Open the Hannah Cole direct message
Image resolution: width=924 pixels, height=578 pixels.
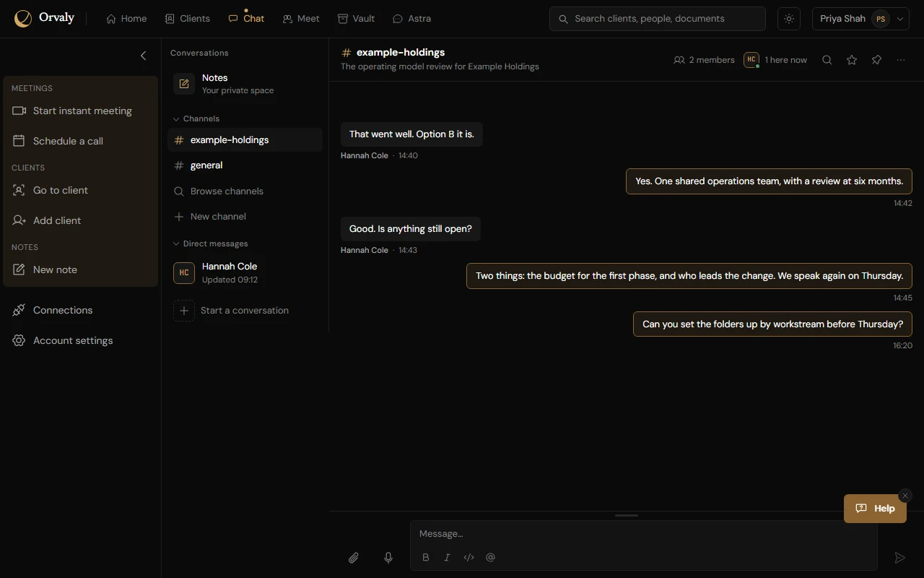(245, 272)
